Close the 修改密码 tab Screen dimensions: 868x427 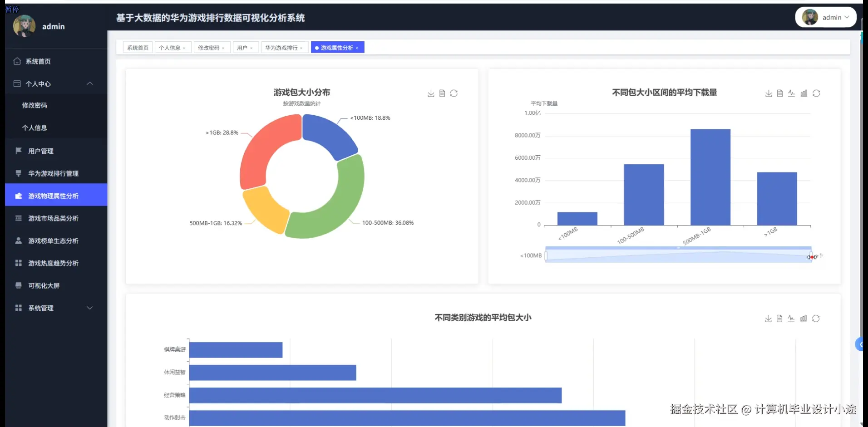click(223, 48)
